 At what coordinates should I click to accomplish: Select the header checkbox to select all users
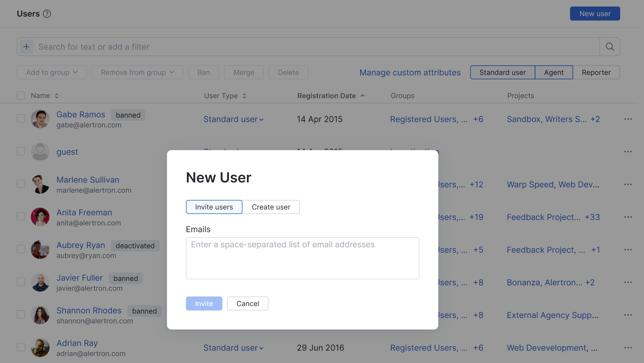pyautogui.click(x=21, y=95)
